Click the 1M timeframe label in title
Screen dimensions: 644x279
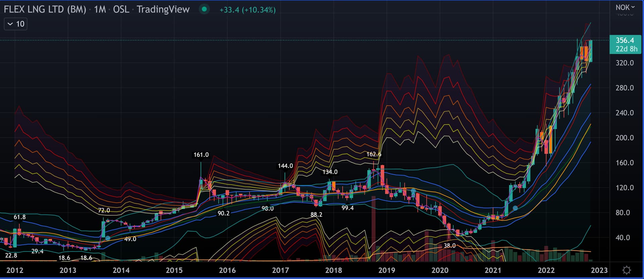(100, 9)
